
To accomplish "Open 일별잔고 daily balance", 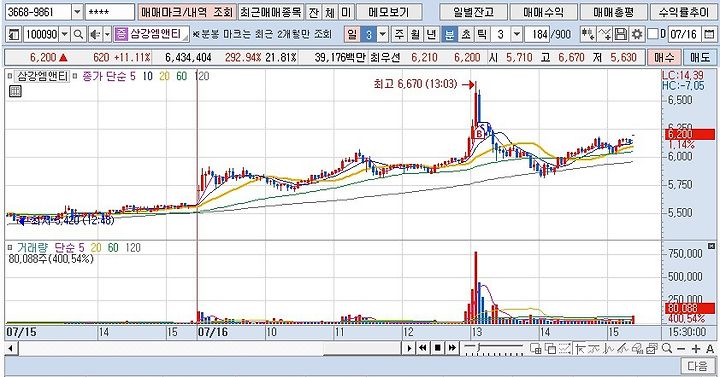I will pyautogui.click(x=473, y=12).
